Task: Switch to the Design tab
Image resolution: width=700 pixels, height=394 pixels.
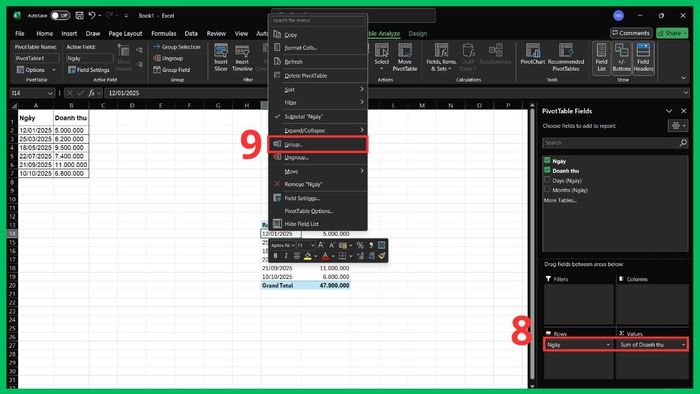Action: pos(417,33)
